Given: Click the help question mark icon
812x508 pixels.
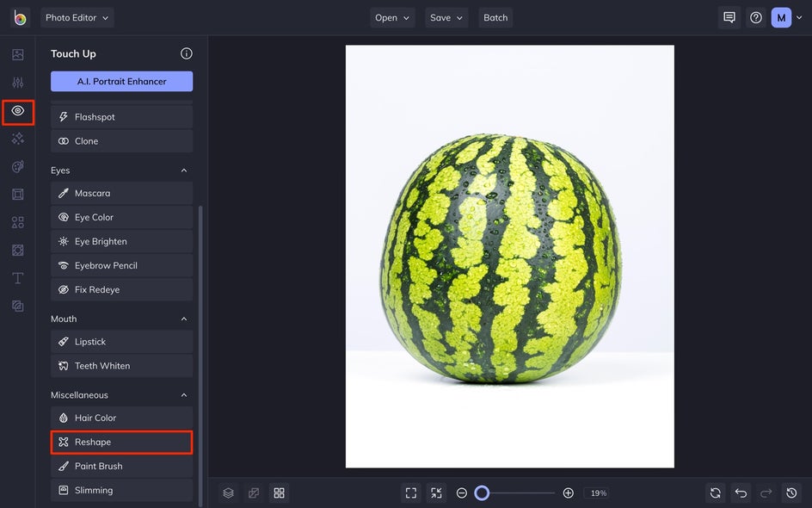Looking at the screenshot, I should click(x=756, y=17).
